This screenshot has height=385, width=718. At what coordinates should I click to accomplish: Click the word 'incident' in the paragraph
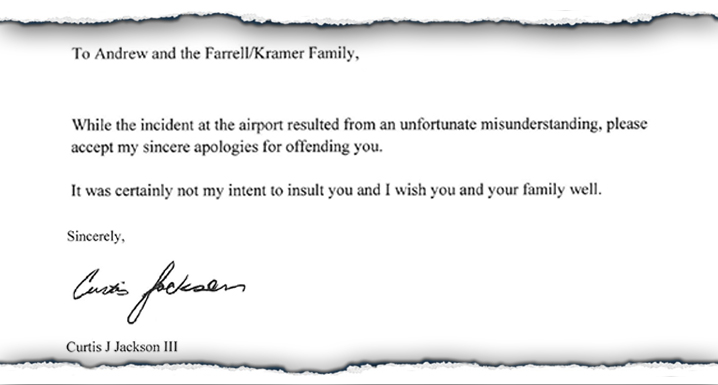[167, 125]
